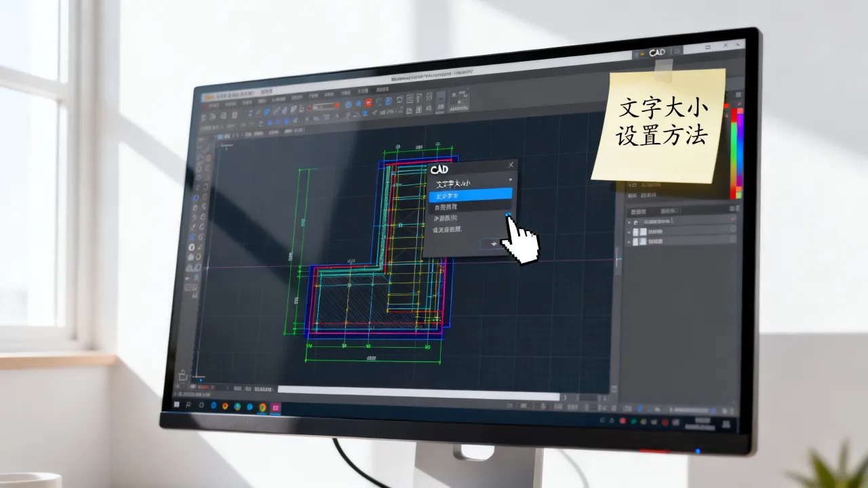Open the dropdown arrow in the CAD dialog
This screenshot has height=488, width=868.
pos(510,180)
